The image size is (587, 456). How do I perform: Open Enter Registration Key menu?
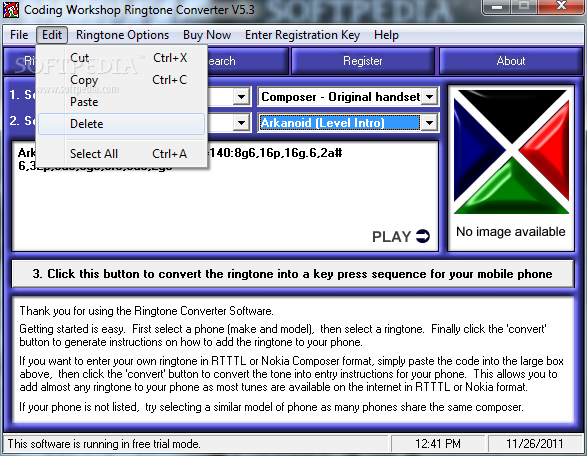(302, 35)
